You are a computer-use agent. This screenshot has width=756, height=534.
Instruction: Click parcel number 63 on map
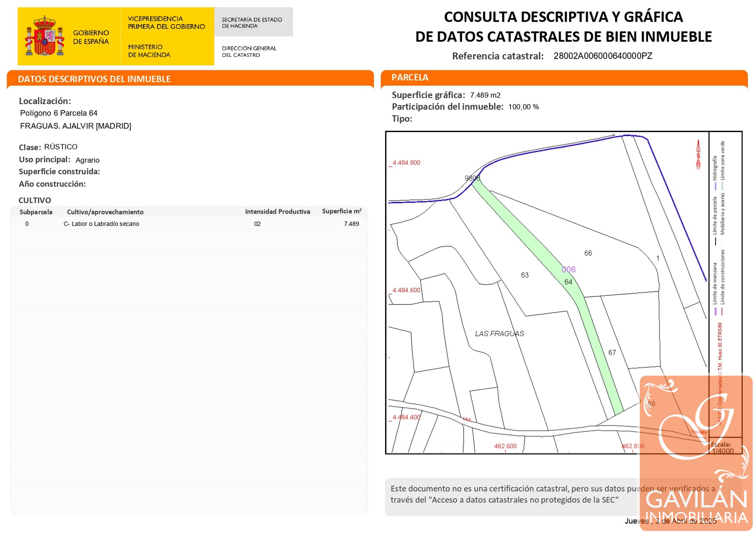pos(525,275)
